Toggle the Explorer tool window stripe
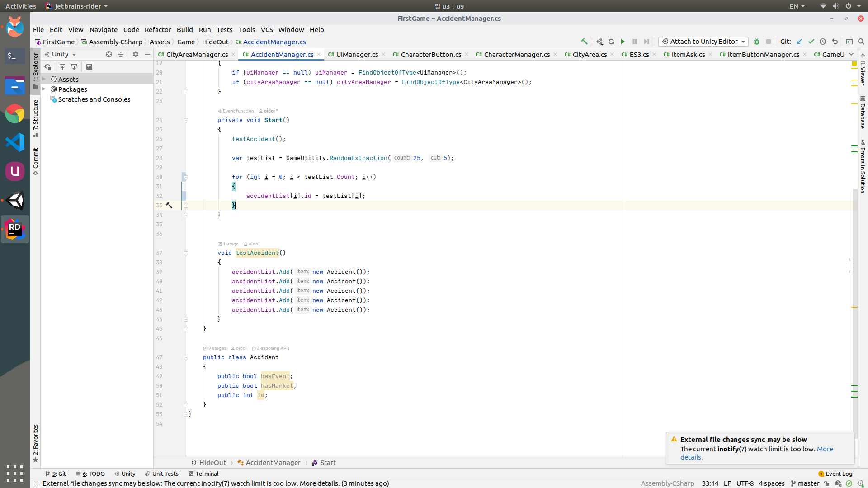 click(x=36, y=68)
